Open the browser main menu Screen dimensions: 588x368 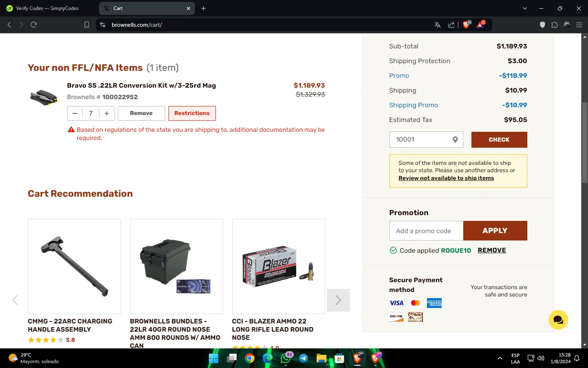coord(579,25)
